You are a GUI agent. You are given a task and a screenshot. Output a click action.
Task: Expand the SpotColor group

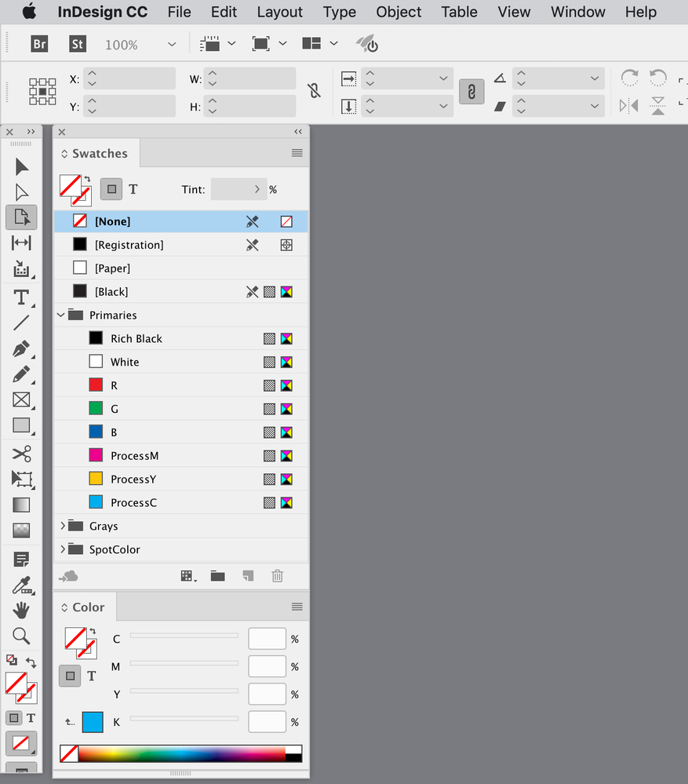coord(63,549)
